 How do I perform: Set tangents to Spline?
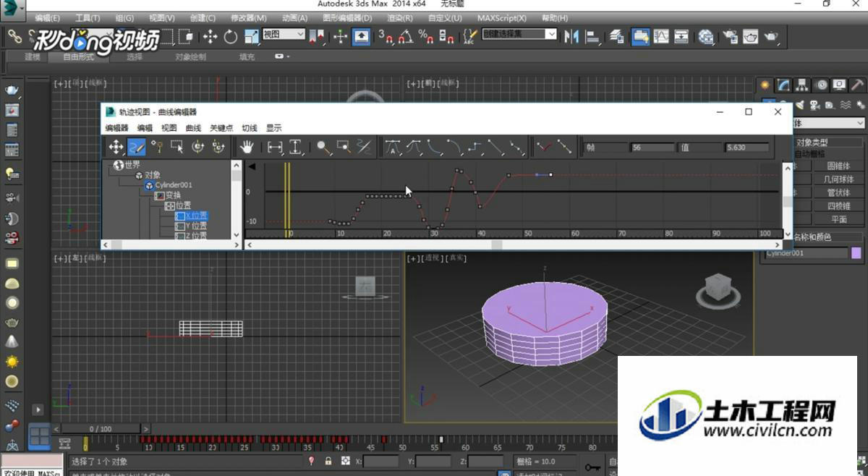[x=414, y=147]
